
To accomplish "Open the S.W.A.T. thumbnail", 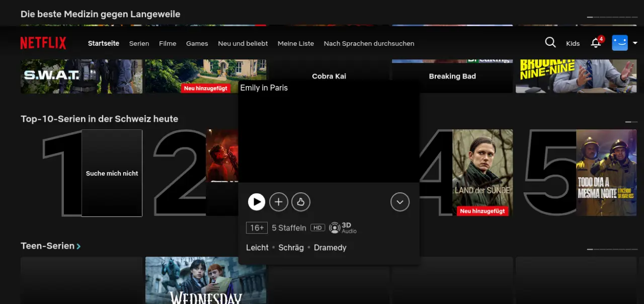I will [82, 76].
